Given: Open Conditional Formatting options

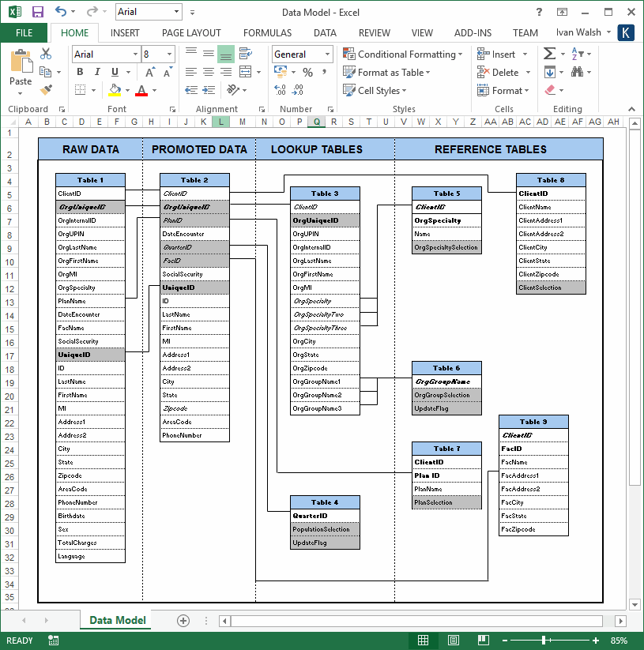Looking at the screenshot, I should (x=403, y=54).
